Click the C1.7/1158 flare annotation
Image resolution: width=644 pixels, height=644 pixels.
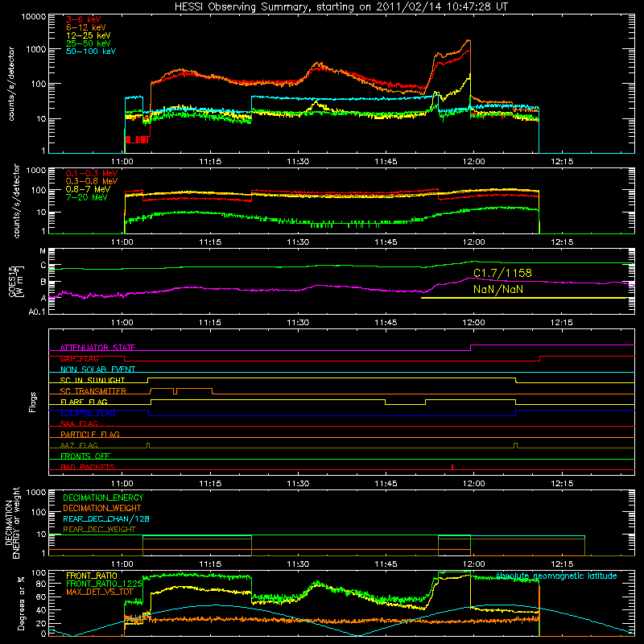[502, 273]
